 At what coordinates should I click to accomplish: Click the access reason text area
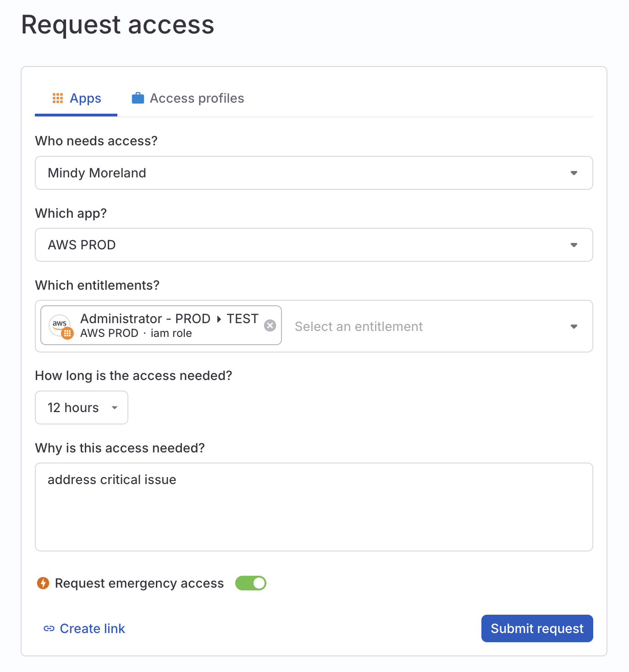click(314, 507)
